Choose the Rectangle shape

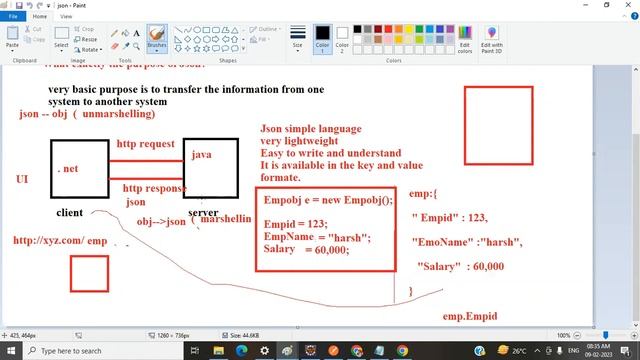pos(207,30)
